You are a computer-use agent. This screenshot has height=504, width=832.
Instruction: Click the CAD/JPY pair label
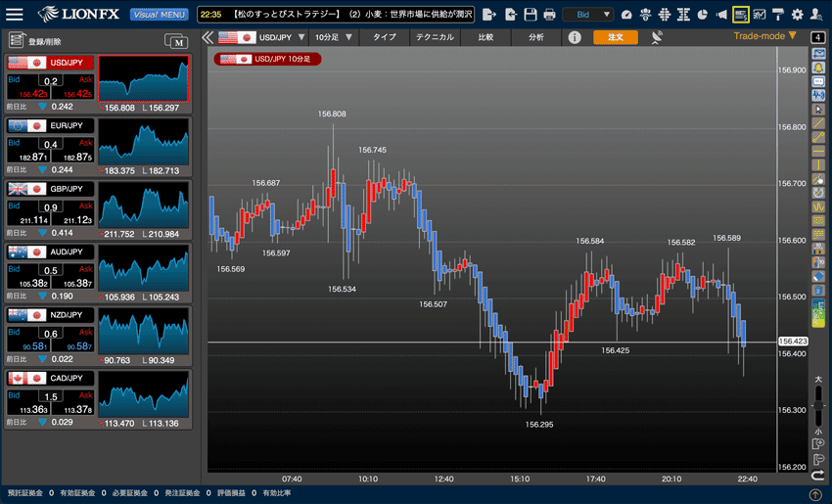pos(50,379)
